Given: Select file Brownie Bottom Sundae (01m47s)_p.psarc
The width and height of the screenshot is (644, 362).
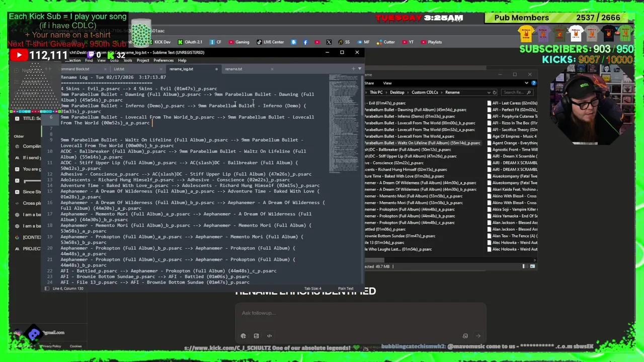Looking at the screenshot, I should click(x=399, y=236).
